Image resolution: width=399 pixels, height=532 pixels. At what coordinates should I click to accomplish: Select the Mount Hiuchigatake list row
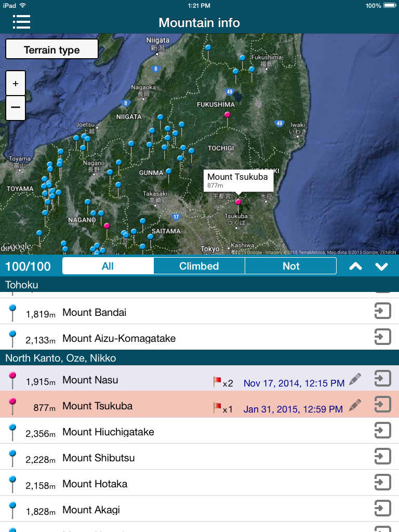pyautogui.click(x=199, y=431)
